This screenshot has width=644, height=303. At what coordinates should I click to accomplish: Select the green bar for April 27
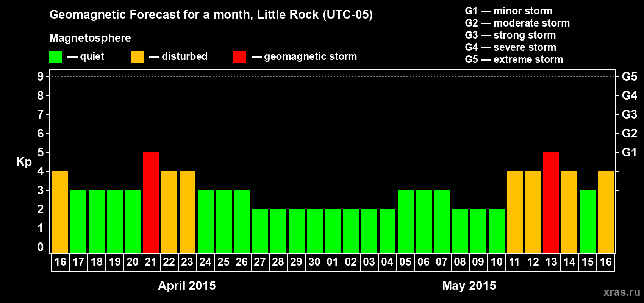260,231
